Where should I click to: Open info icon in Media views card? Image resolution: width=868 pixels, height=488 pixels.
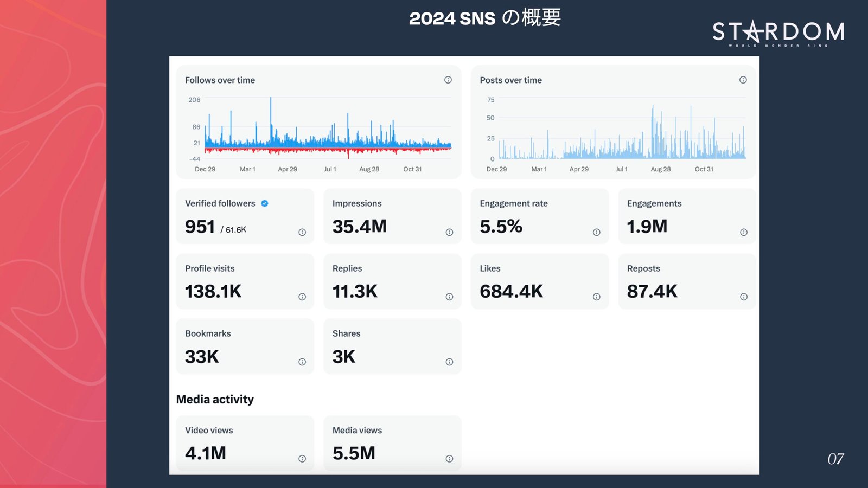click(449, 459)
